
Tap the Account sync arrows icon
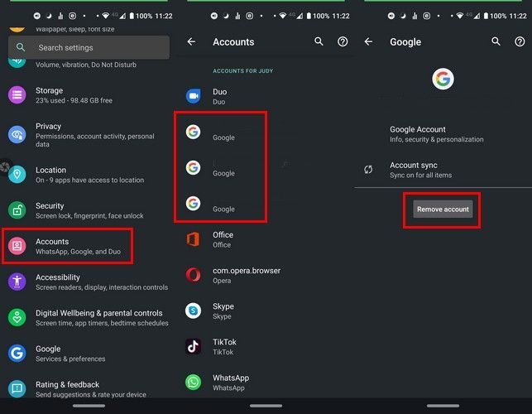368,170
